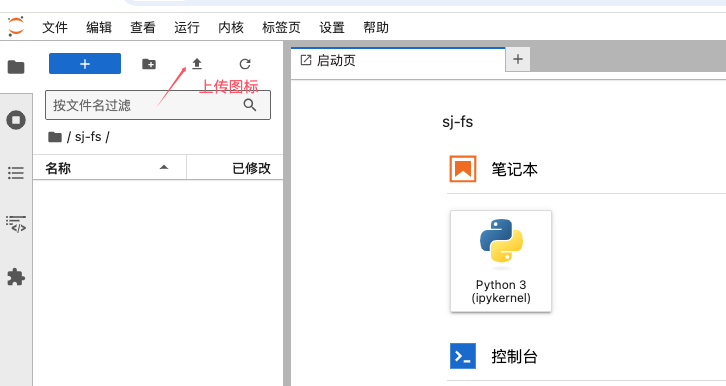Click the Jupyter logo icon
The width and height of the screenshot is (726, 386).
pyautogui.click(x=16, y=26)
